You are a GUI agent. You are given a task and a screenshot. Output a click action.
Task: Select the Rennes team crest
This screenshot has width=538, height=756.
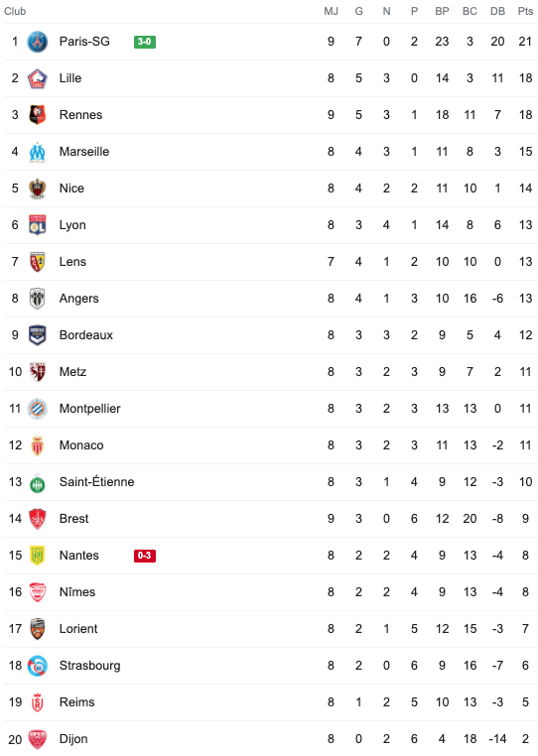[x=37, y=115]
